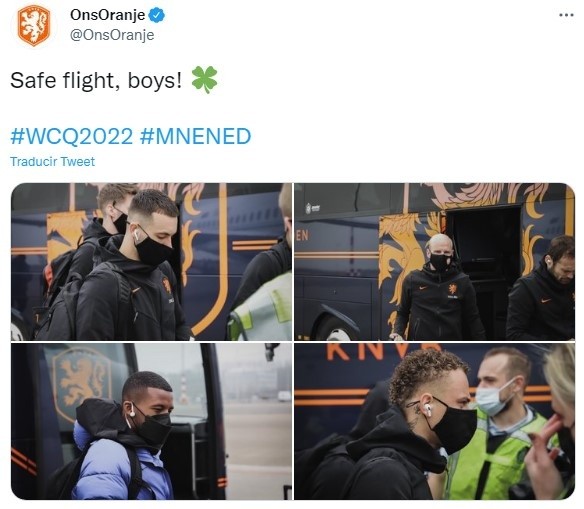Click the four-leaf clover emoji

tap(204, 80)
